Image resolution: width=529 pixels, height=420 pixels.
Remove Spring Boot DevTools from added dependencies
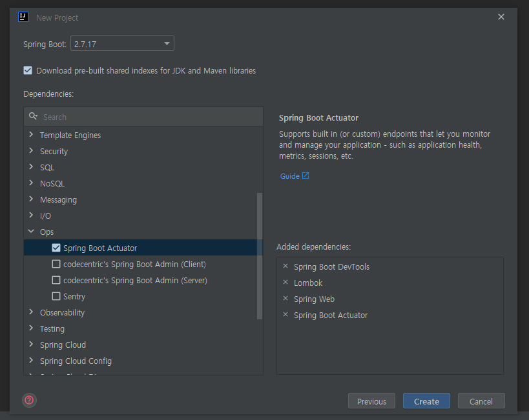(x=285, y=266)
